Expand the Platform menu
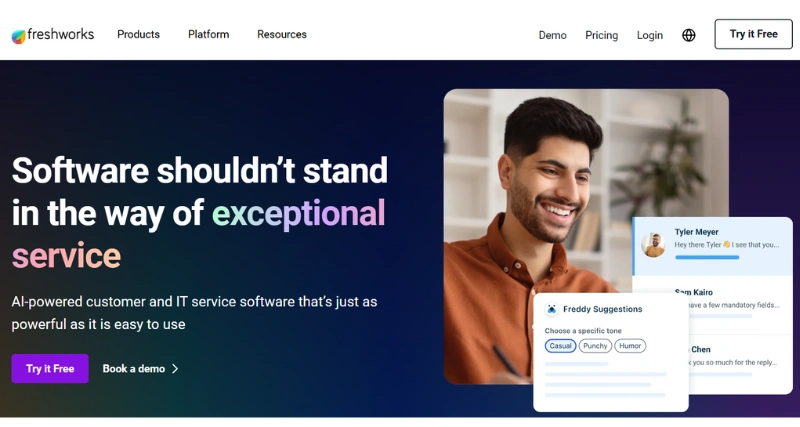This screenshot has height=427, width=800. 208,34
